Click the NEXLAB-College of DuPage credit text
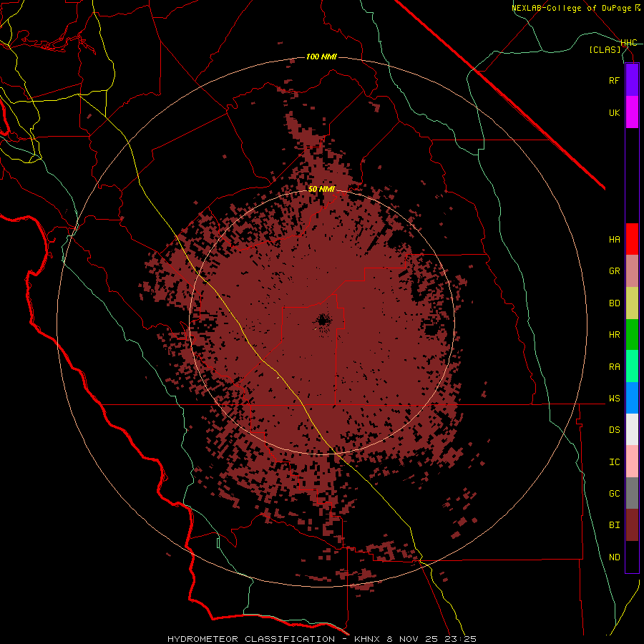644x644 pixels. pyautogui.click(x=576, y=8)
